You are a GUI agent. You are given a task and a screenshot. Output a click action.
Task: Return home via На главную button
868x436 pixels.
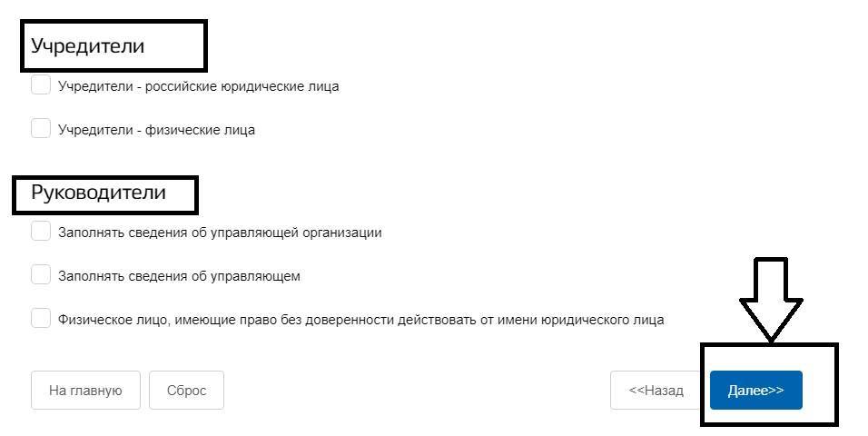pos(85,390)
